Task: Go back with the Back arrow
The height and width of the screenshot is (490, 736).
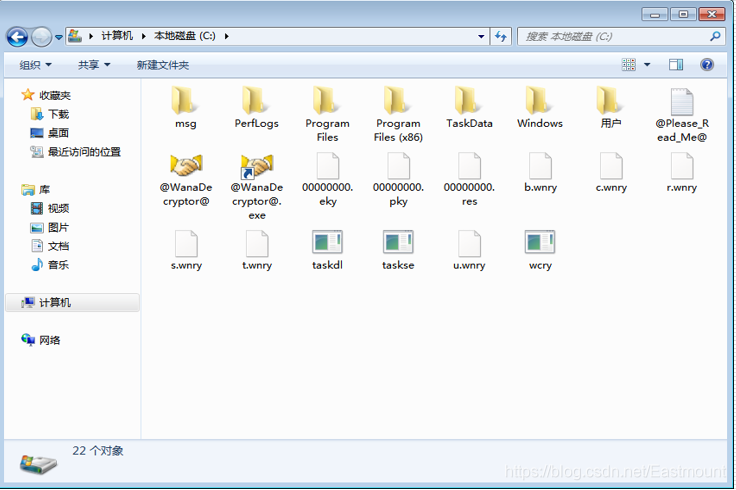Action: click(17, 37)
